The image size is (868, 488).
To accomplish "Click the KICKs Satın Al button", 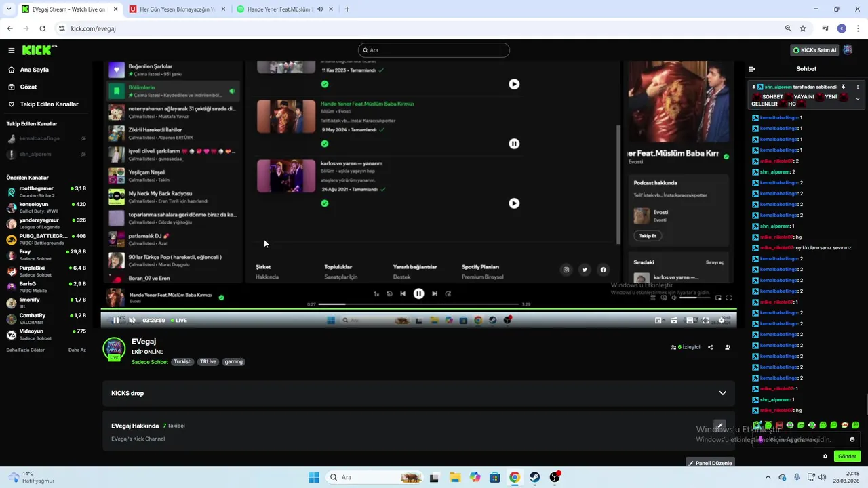I will coord(815,50).
